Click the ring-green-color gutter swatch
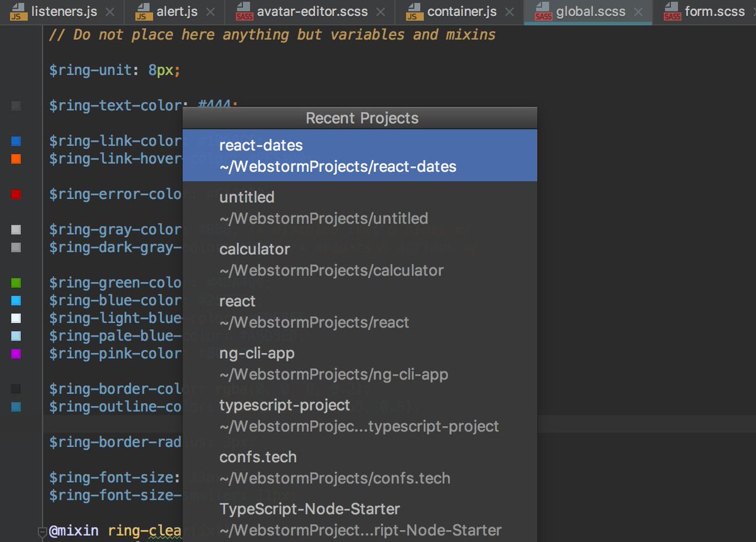 [x=16, y=283]
